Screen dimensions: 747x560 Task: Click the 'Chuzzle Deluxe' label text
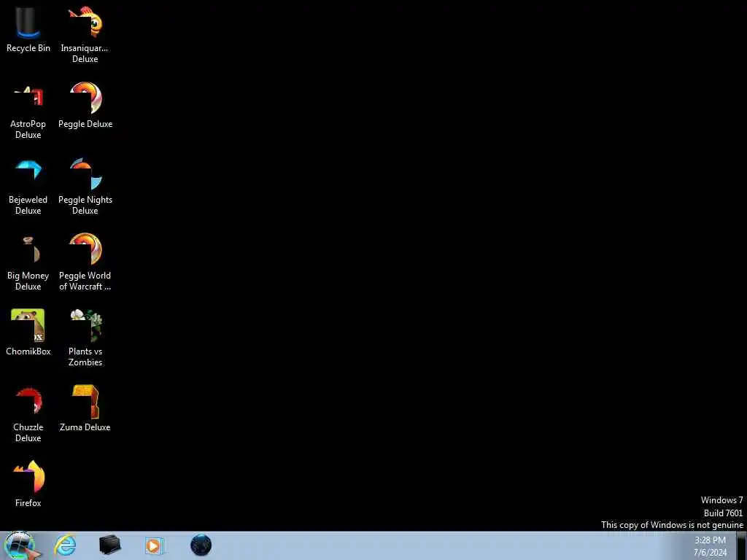pyautogui.click(x=28, y=432)
